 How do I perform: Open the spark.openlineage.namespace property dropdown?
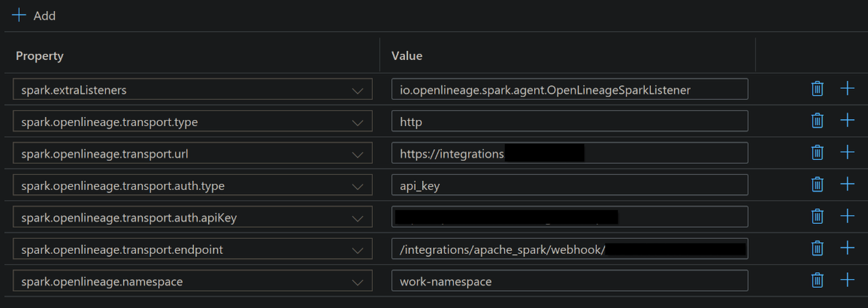pyautogui.click(x=357, y=282)
